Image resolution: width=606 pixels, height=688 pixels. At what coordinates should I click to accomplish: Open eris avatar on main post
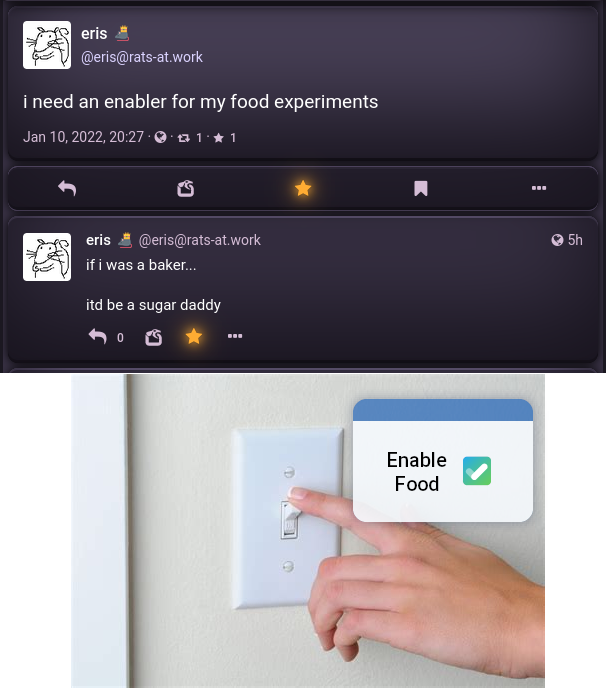[x=47, y=45]
